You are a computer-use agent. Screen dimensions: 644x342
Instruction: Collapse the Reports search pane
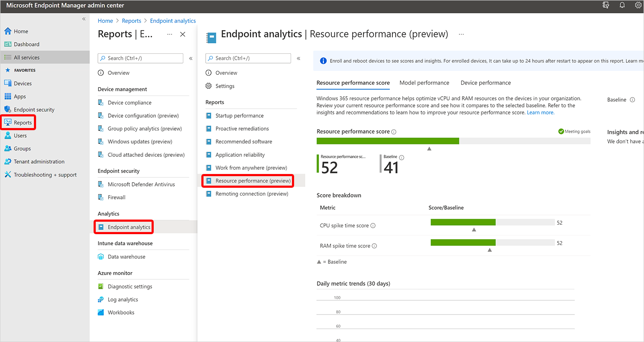click(x=191, y=58)
